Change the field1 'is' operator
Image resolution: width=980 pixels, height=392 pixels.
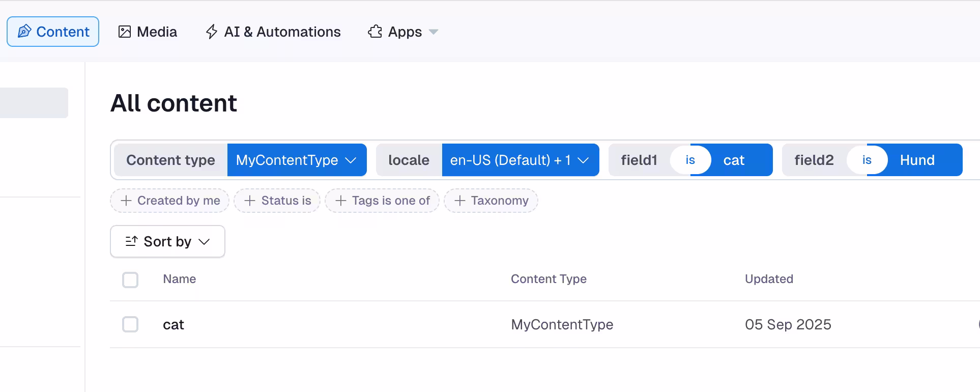[690, 160]
